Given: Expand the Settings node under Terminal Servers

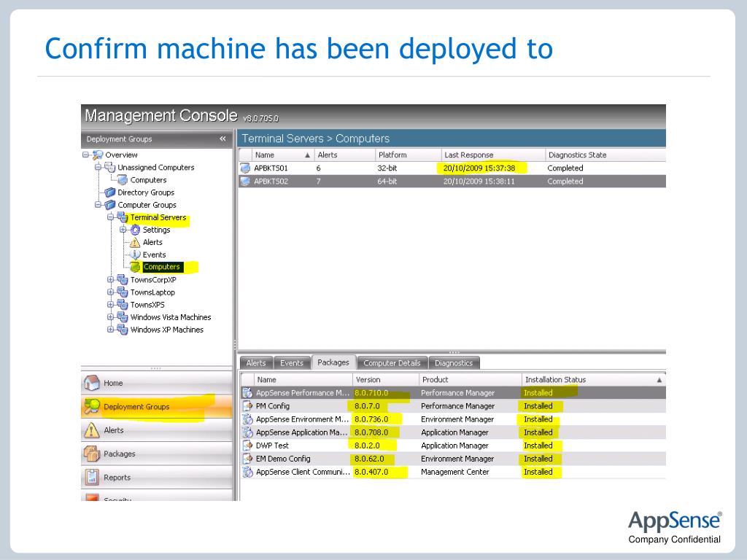Looking at the screenshot, I should (x=123, y=230).
